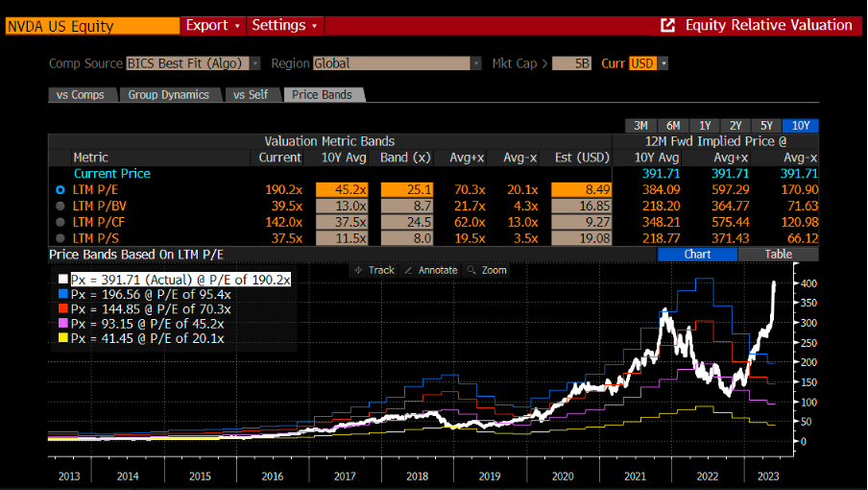Click LTM P/S current value 37.5x
This screenshot has height=490, width=868.
[x=287, y=238]
